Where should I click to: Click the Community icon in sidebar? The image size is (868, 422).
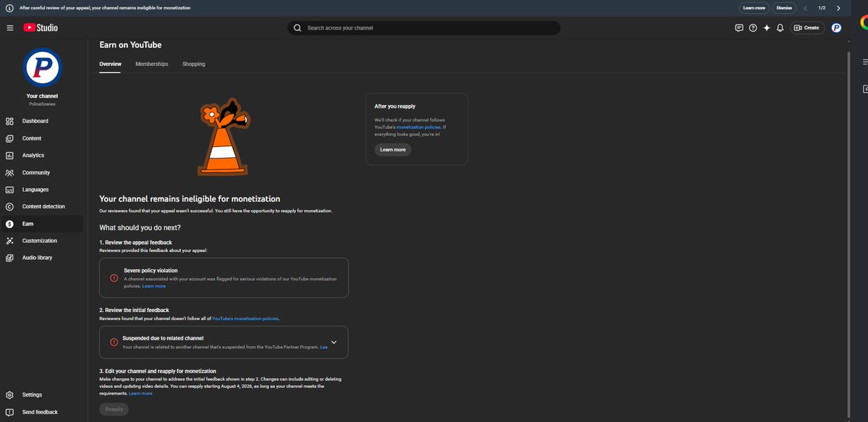[x=9, y=172]
